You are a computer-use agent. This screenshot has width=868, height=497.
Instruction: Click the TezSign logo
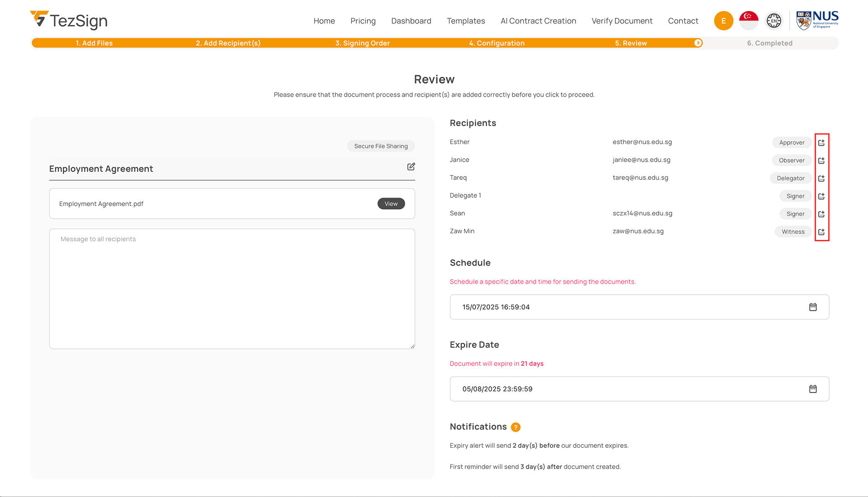point(69,20)
